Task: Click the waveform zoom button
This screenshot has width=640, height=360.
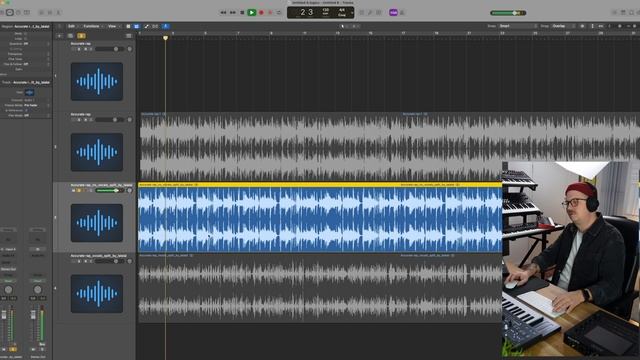Action: coord(582,26)
